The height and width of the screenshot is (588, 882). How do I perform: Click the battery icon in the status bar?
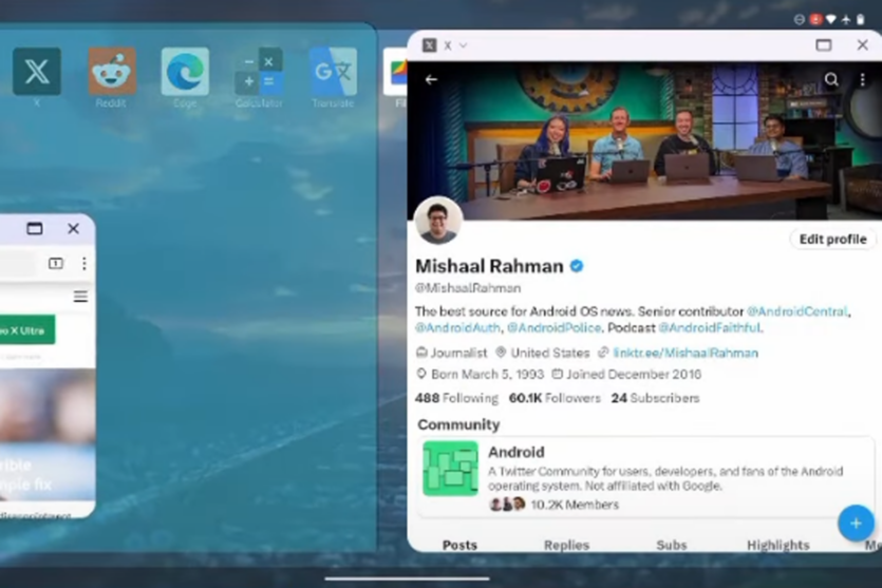(x=860, y=20)
